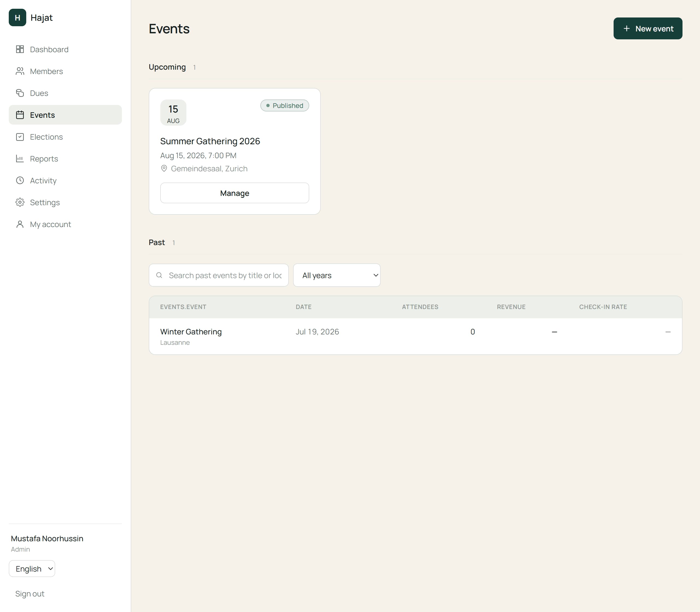
Task: Click the Reports chart icon
Action: click(20, 158)
